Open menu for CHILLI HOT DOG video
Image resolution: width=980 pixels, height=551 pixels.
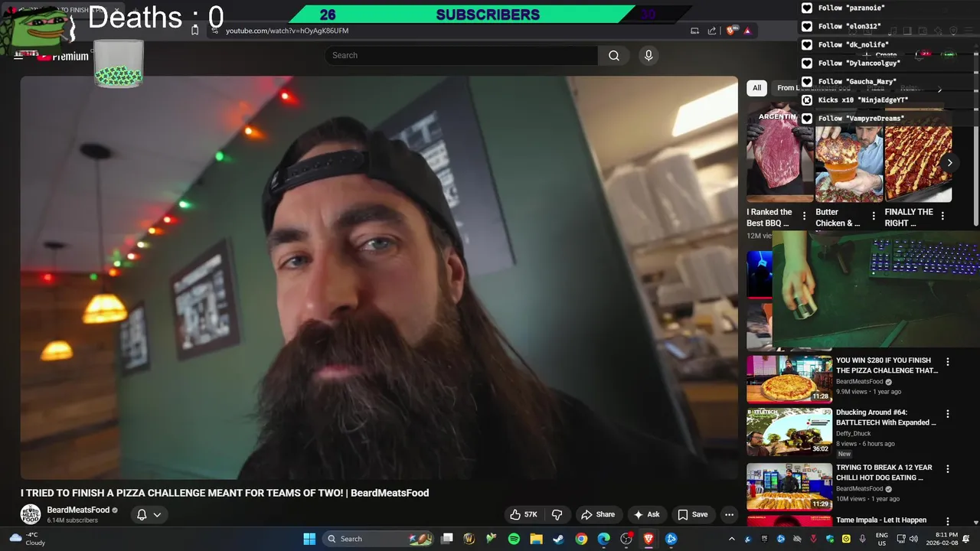(948, 469)
